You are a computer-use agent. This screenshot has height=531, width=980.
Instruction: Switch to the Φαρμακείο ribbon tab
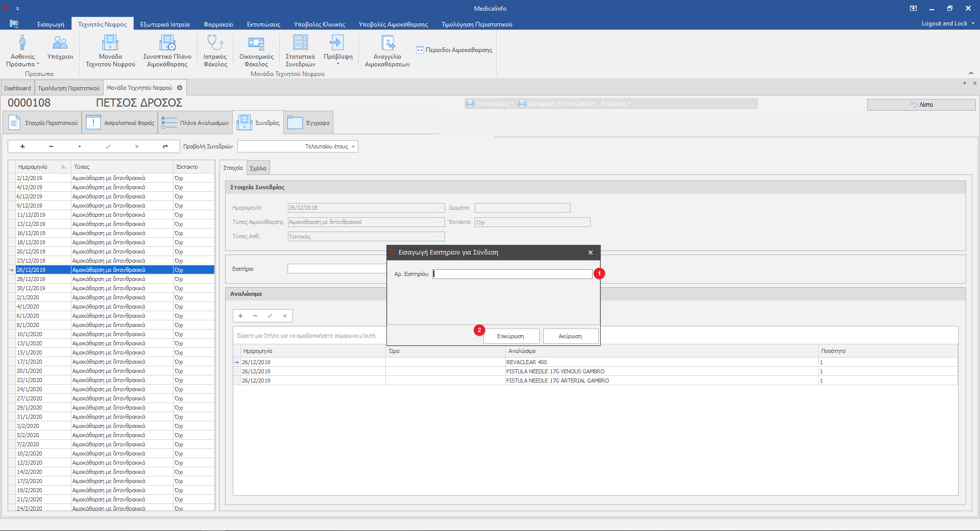pyautogui.click(x=218, y=24)
